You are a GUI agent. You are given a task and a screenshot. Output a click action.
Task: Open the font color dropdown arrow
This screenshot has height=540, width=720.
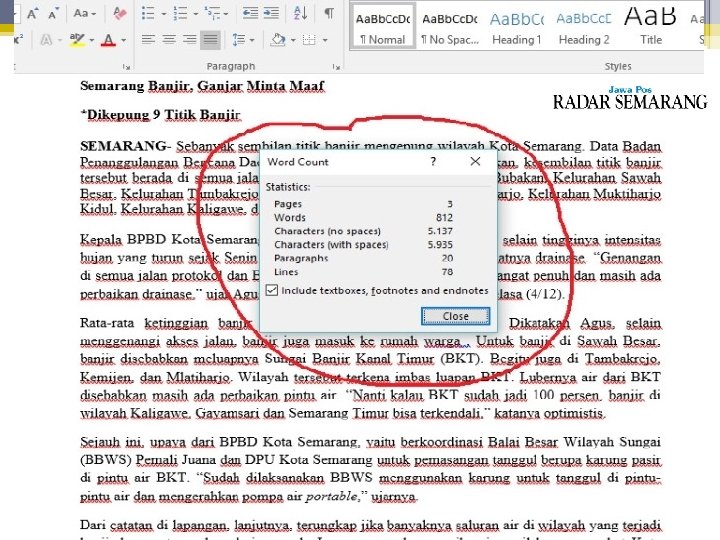pyautogui.click(x=123, y=41)
